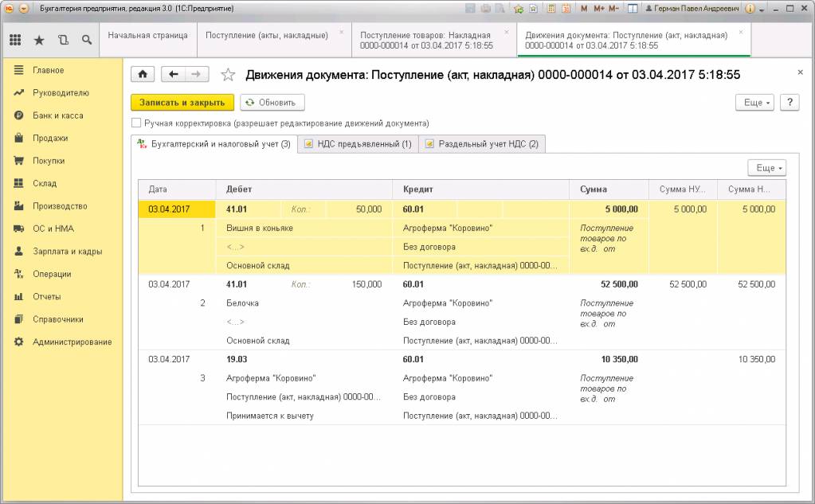This screenshot has height=504, width=815.
Task: Select the 150,000 quantity cell
Action: (359, 284)
